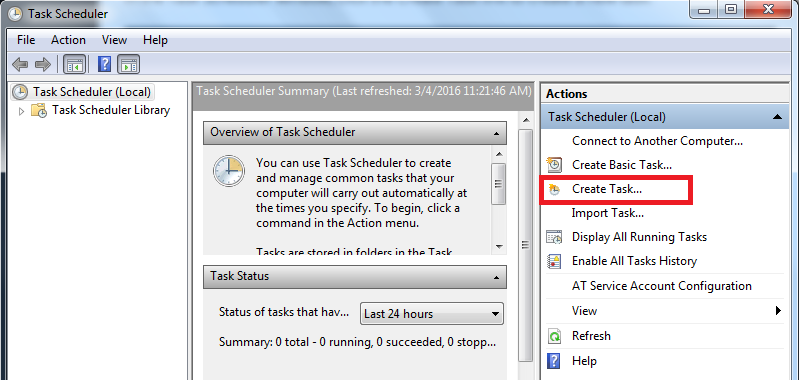Click the Back arrow toolbar icon

pyautogui.click(x=20, y=65)
